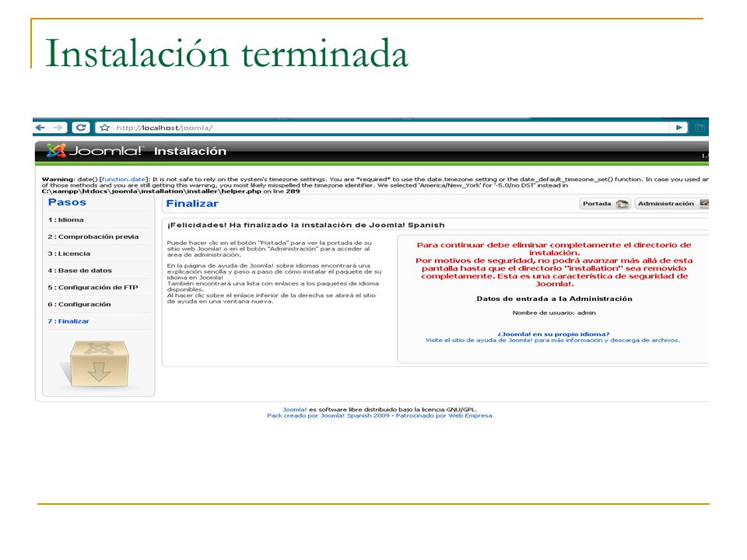This screenshot has height=560, width=747.
Task: Select step 2 : Comprobación previa
Action: 93,236
